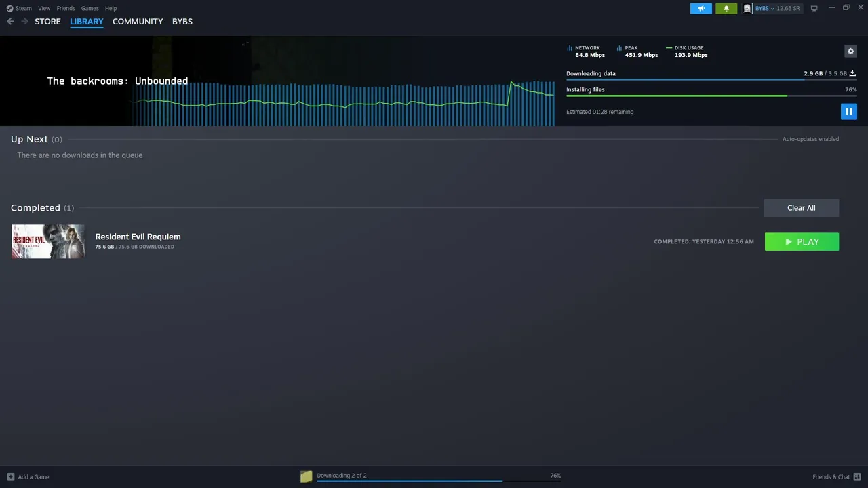Image resolution: width=868 pixels, height=488 pixels.
Task: Click the BYBS avatar picture
Action: point(747,8)
